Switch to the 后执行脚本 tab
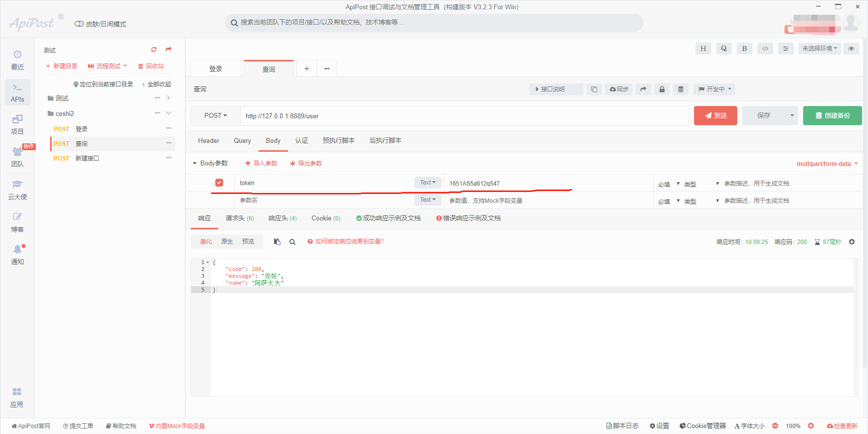The image size is (868, 434). 385,141
